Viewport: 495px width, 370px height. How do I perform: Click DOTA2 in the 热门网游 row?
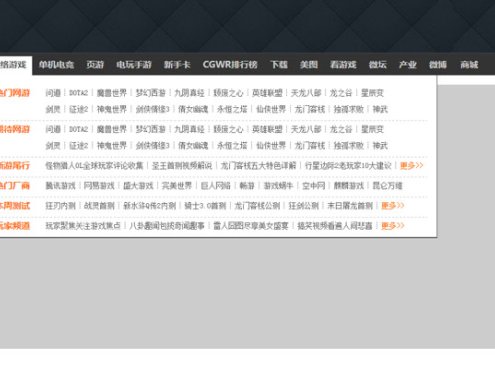point(78,93)
